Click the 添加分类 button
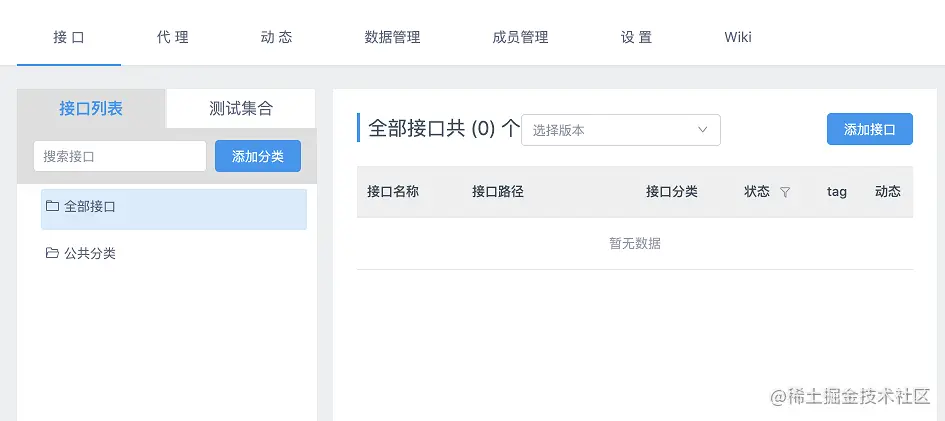This screenshot has width=945, height=421. [258, 156]
